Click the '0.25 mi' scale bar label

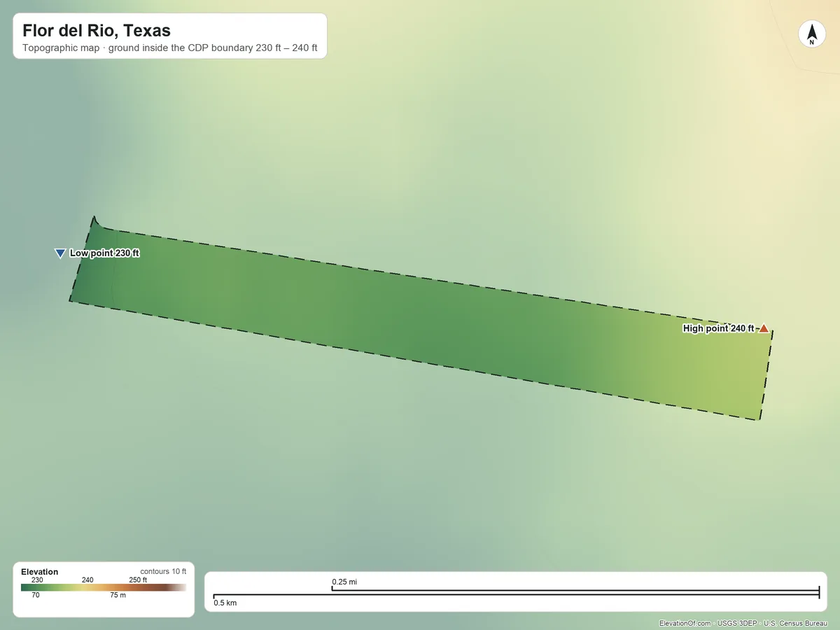(x=344, y=582)
